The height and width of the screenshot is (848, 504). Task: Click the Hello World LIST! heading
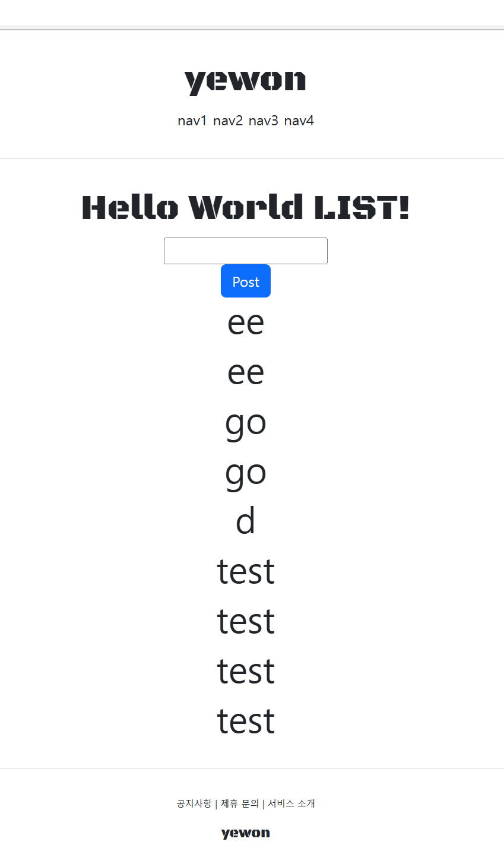246,208
